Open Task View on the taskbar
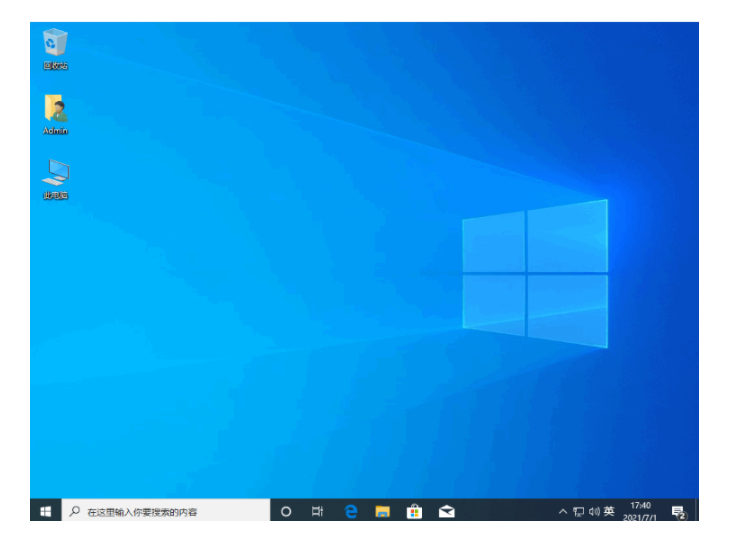742x542 pixels. click(317, 511)
